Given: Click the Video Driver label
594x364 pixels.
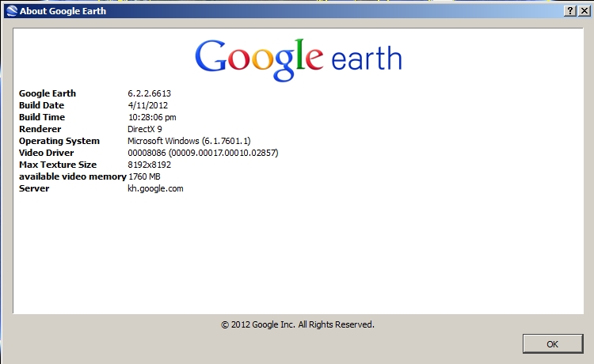Looking at the screenshot, I should point(47,153).
